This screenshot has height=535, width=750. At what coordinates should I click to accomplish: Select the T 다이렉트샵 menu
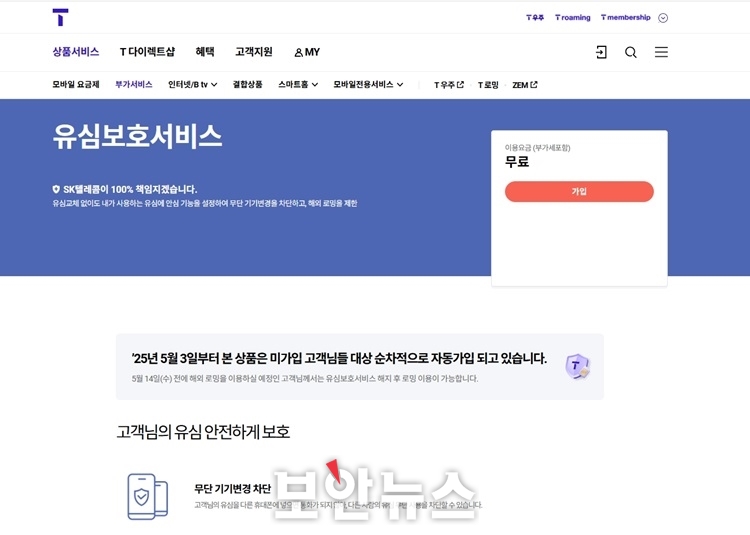point(147,52)
